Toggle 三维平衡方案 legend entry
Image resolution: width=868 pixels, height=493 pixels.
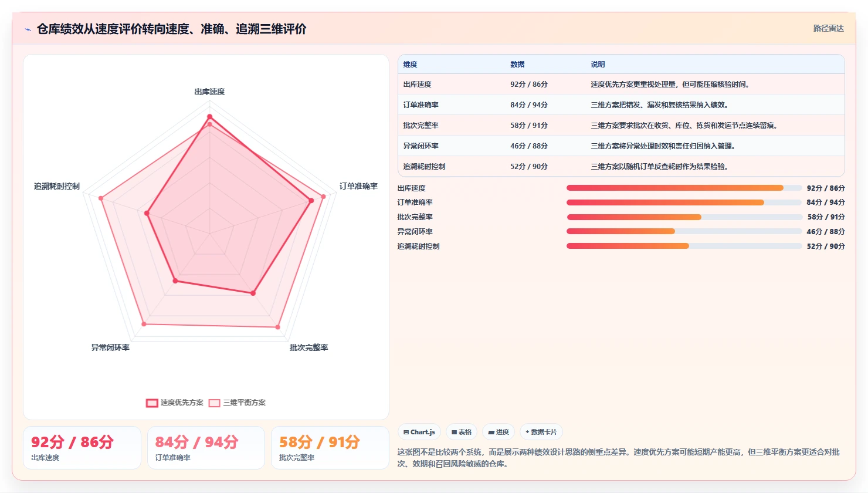pyautogui.click(x=237, y=403)
